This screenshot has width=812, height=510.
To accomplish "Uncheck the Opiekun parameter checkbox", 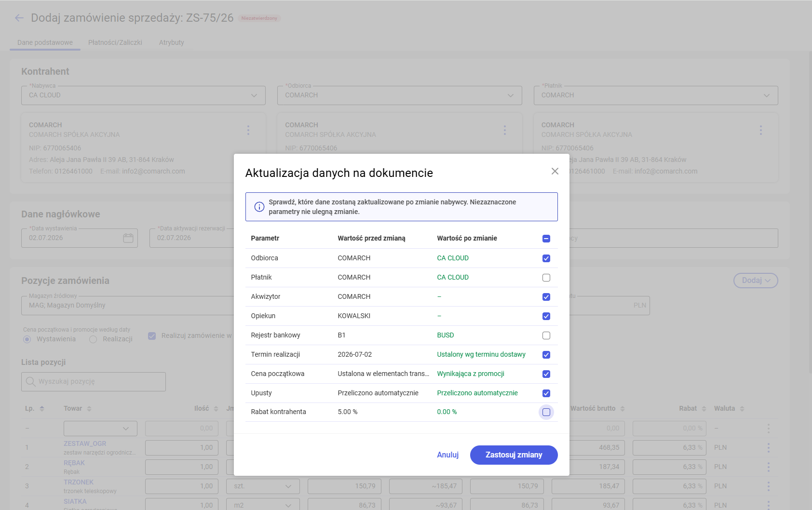I will pyautogui.click(x=546, y=316).
